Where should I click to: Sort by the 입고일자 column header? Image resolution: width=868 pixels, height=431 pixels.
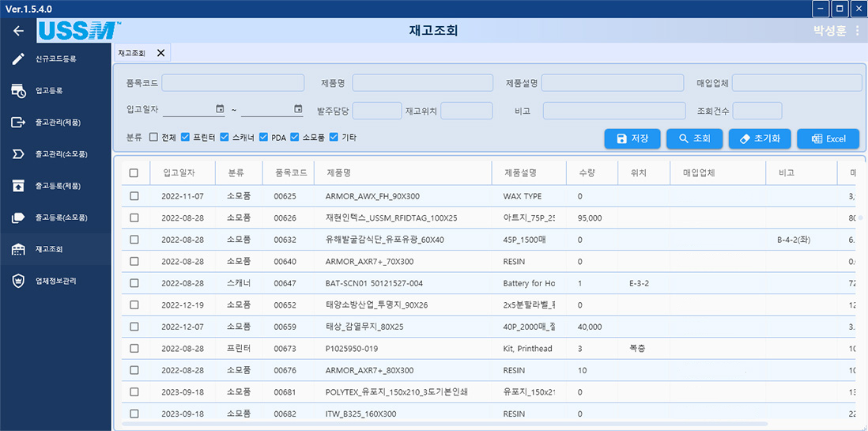pos(182,173)
